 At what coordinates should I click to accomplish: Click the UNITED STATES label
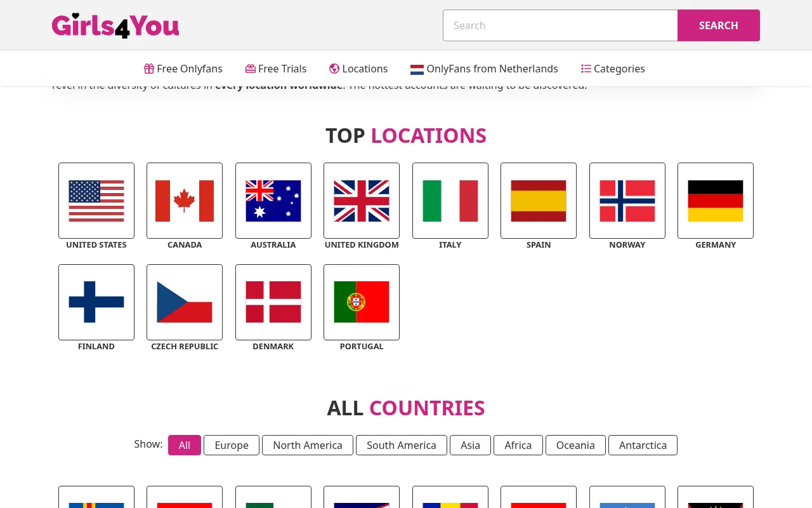click(96, 245)
